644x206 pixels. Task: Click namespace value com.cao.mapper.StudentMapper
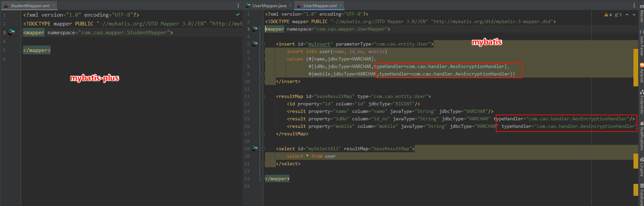click(x=124, y=33)
